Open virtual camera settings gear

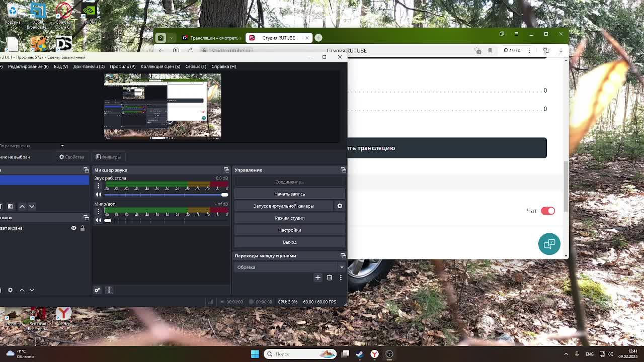click(340, 206)
